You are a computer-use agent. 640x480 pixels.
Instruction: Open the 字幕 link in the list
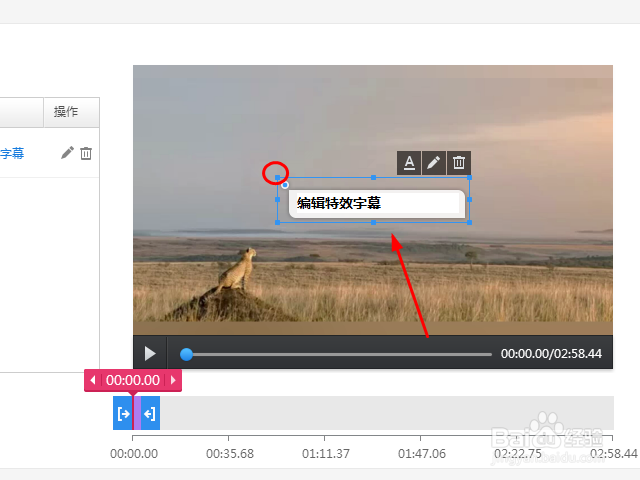[12, 153]
